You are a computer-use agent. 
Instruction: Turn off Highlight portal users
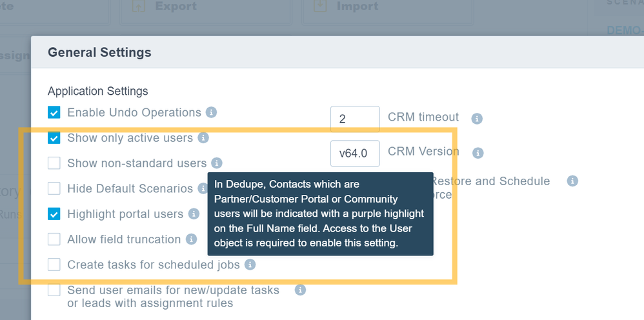click(54, 214)
